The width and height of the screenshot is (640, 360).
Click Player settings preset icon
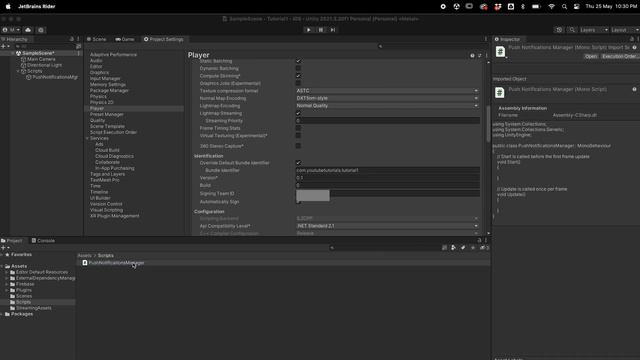(x=480, y=56)
